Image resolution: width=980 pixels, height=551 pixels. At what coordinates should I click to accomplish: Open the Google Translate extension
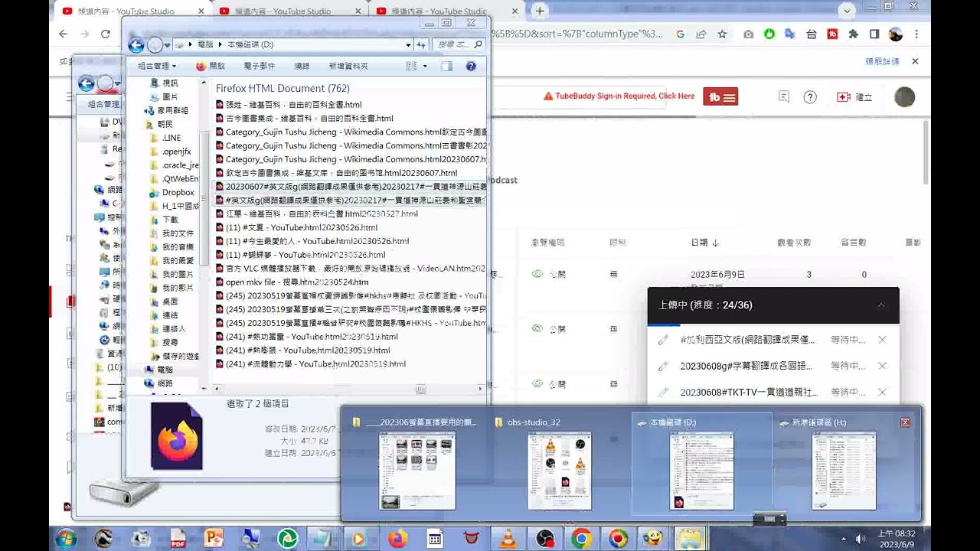coord(790,34)
